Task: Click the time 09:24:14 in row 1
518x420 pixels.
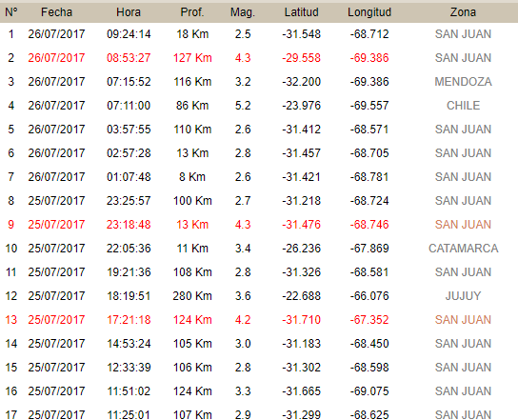Action: pos(129,34)
